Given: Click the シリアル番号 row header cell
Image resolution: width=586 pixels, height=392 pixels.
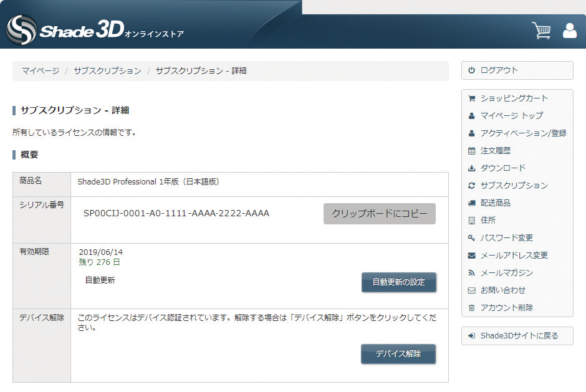Looking at the screenshot, I should click(x=42, y=220).
